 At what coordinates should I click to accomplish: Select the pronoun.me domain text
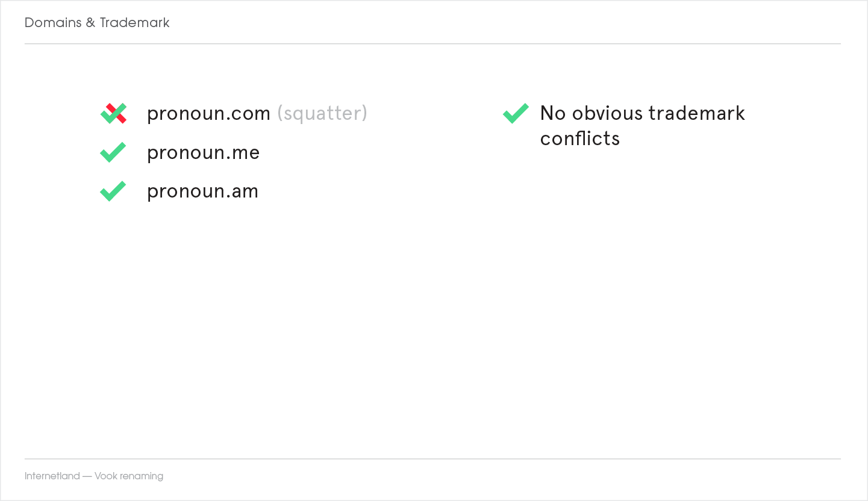(x=203, y=153)
